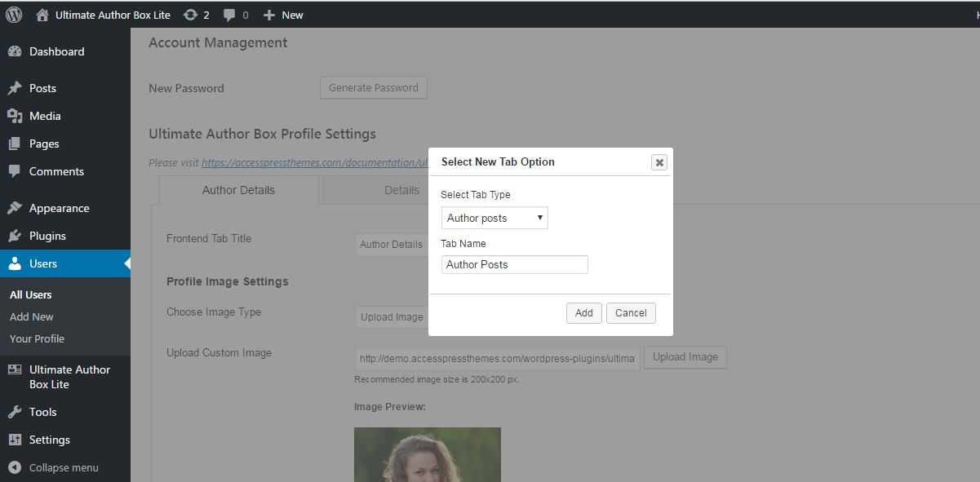980x482 pixels.
Task: Open the Users menu item
Action: coord(65,263)
